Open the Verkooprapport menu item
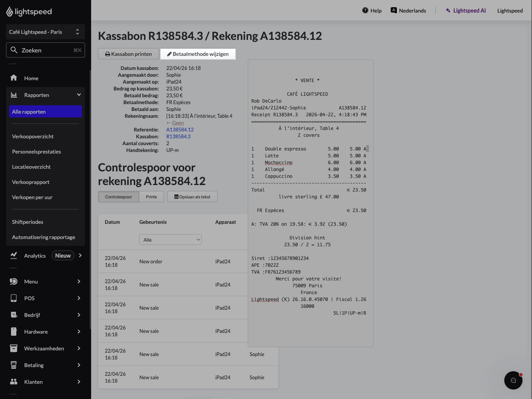The height and width of the screenshot is (399, 532). (x=31, y=182)
